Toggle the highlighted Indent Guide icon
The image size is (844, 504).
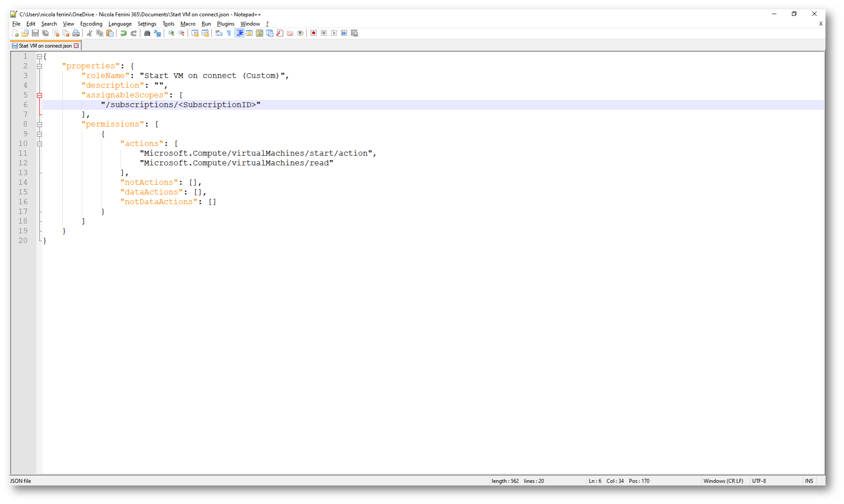[240, 34]
